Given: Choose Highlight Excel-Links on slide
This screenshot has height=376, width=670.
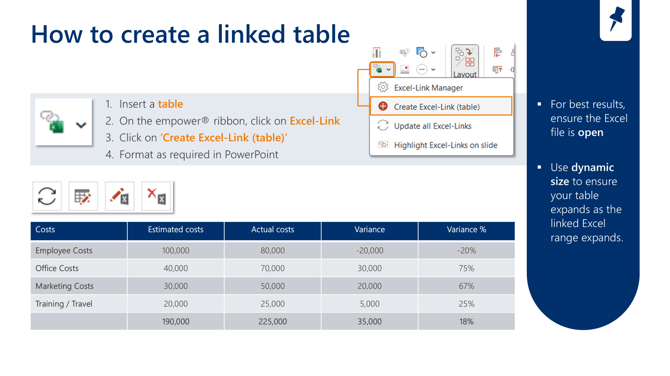Looking at the screenshot, I should coord(441,145).
